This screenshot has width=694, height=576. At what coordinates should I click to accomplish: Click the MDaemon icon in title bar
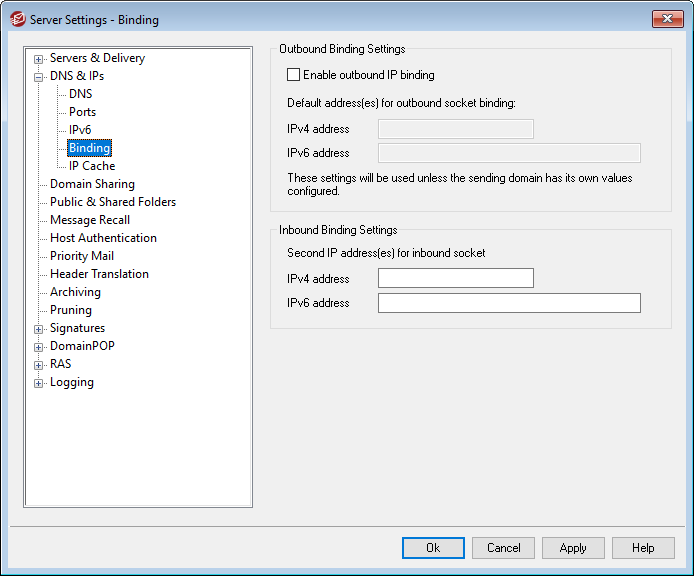coord(16,19)
